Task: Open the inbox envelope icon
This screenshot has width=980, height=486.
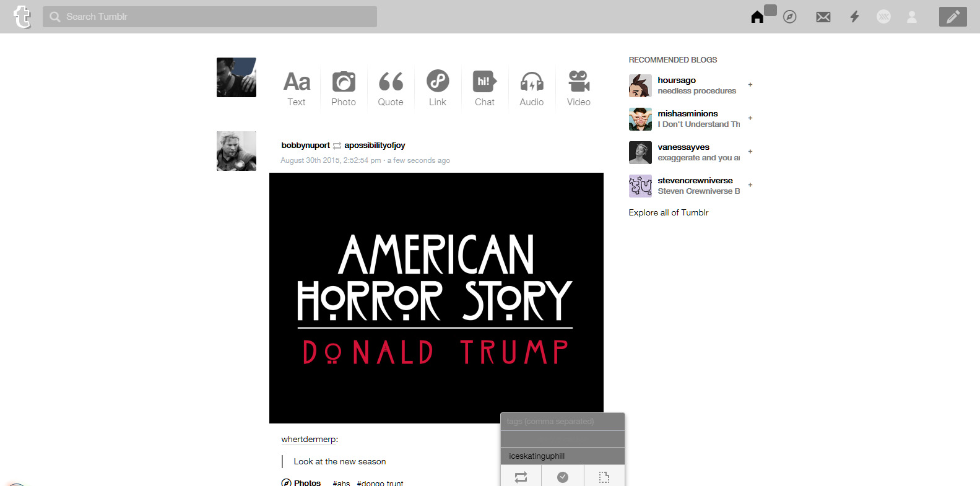Action: [x=823, y=17]
